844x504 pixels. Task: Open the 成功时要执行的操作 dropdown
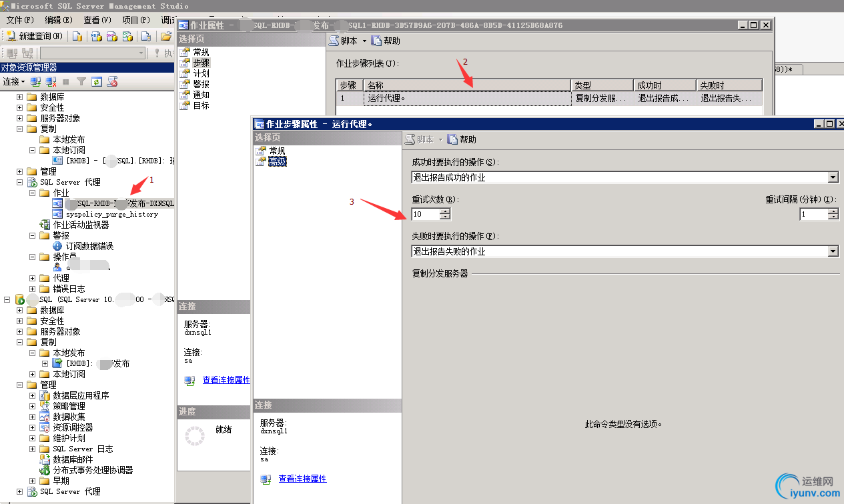[x=833, y=177]
